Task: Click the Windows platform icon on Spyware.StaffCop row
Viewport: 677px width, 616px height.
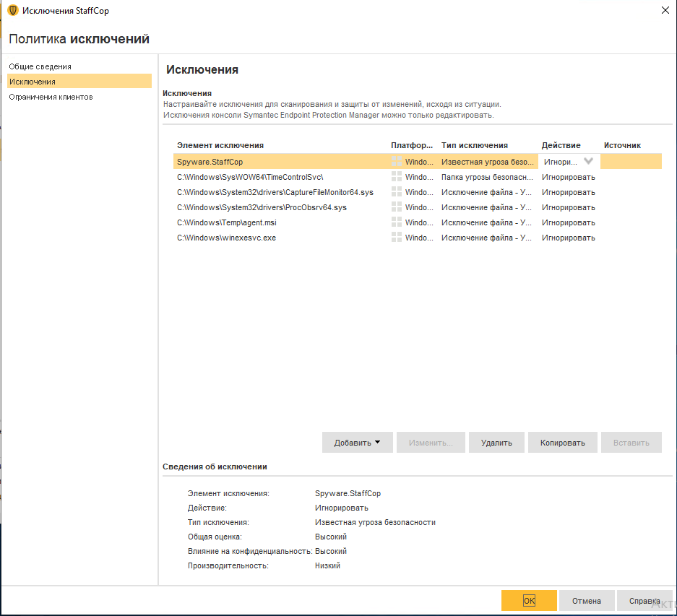Action: 396,161
